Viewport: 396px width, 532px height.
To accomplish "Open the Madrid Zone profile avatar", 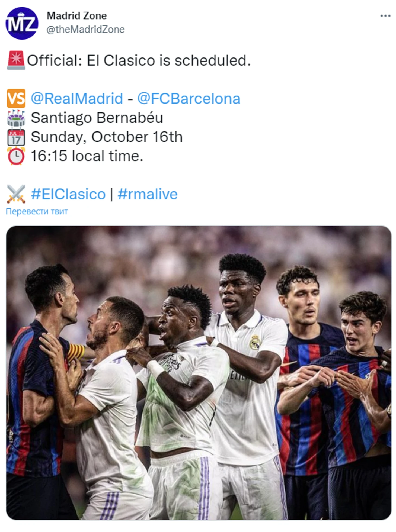I will point(22,23).
